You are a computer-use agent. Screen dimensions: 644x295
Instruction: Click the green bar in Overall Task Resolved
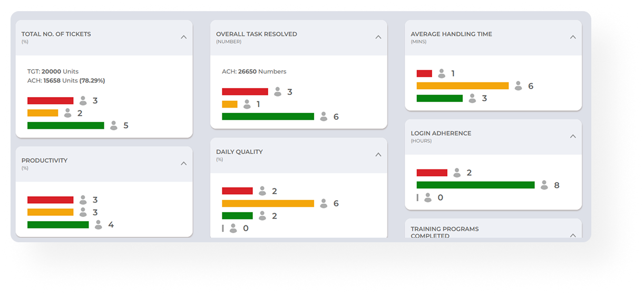[268, 117]
